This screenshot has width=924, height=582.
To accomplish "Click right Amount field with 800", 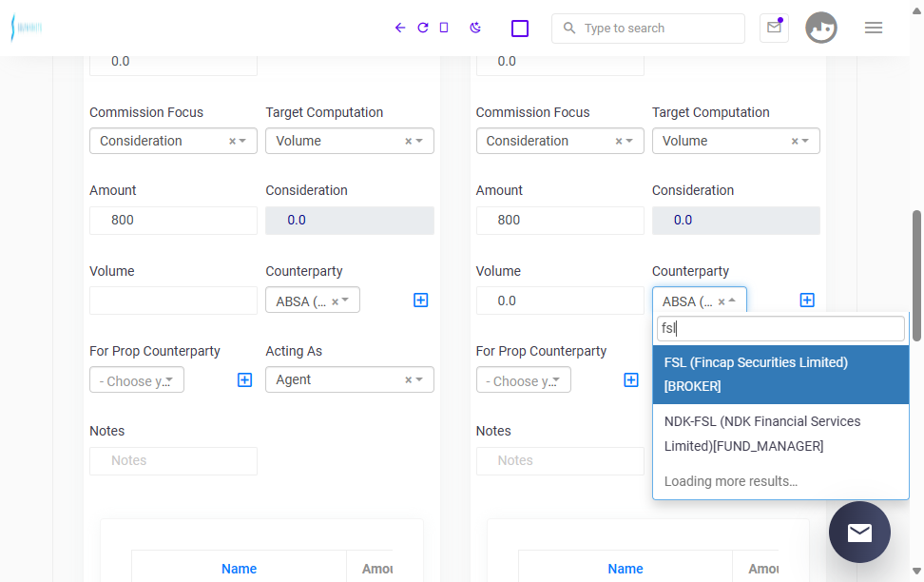I will (560, 220).
